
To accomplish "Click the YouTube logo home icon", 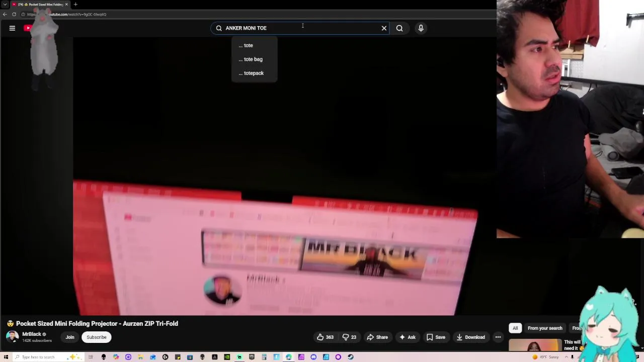I will [x=28, y=28].
